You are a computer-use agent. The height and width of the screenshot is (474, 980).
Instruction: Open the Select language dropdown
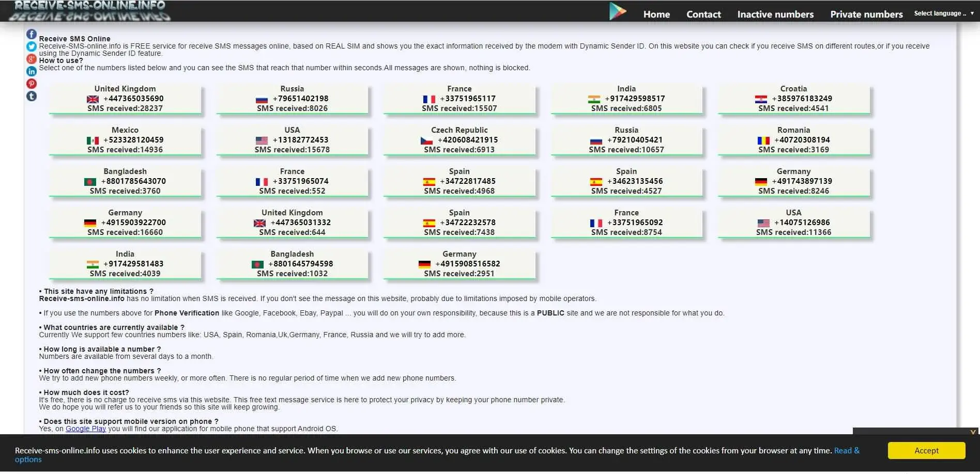click(943, 13)
